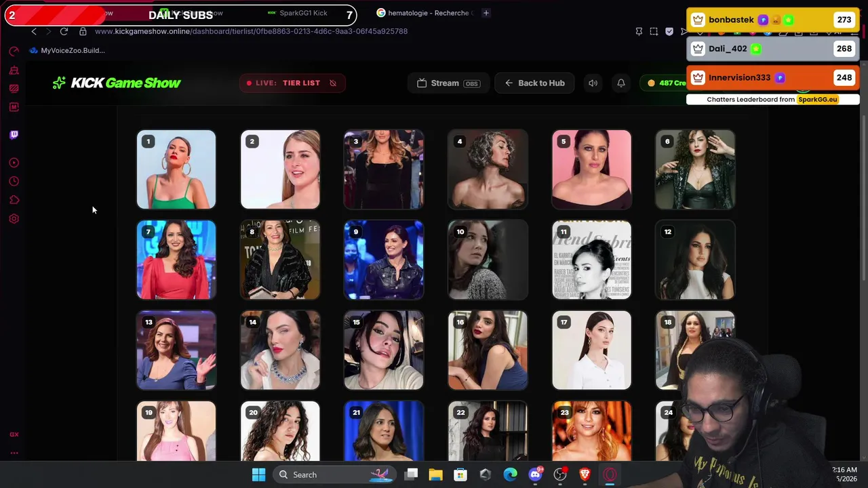Open the notifications bell
The height and width of the screenshot is (488, 868).
coord(620,83)
